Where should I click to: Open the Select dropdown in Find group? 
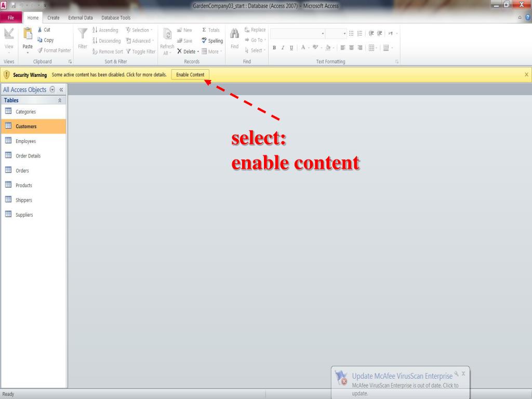255,50
